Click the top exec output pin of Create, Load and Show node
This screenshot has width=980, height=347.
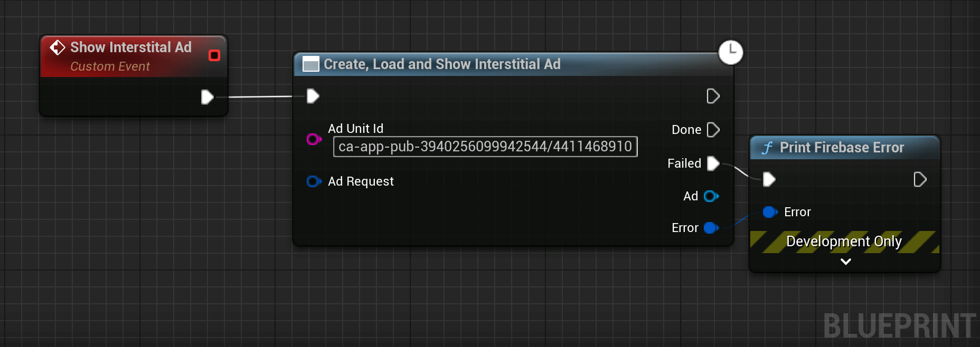pos(713,96)
